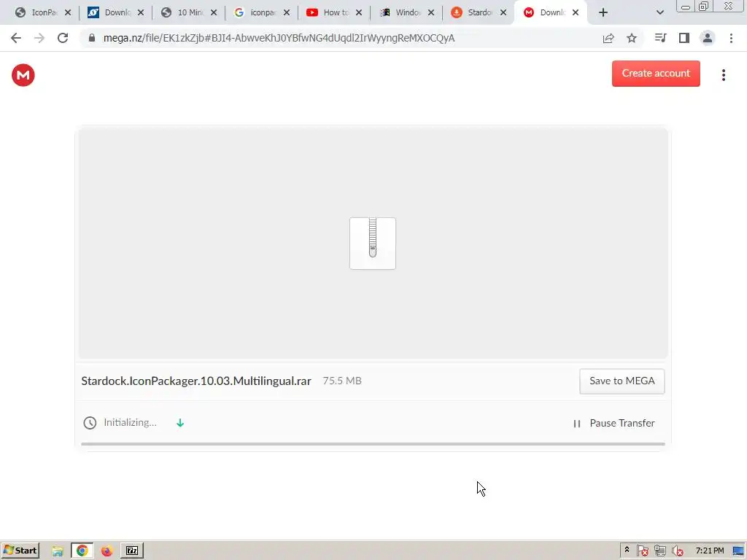Click the network tray icon
Image resolution: width=747 pixels, height=560 pixels.
tap(659, 551)
